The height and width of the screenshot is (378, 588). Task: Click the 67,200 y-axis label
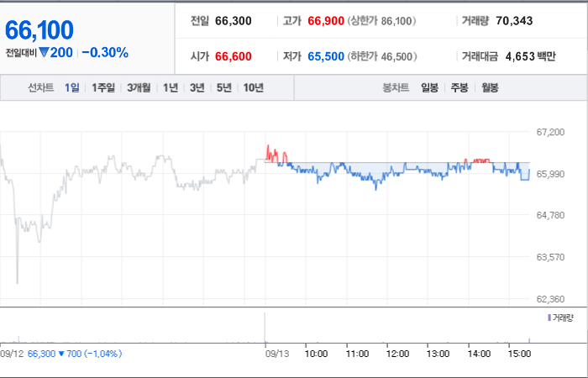click(550, 132)
